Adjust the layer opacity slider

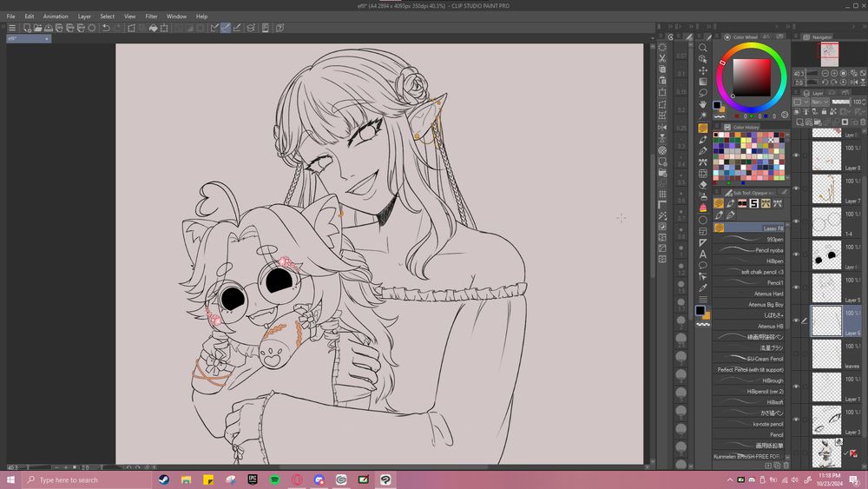[x=841, y=102]
